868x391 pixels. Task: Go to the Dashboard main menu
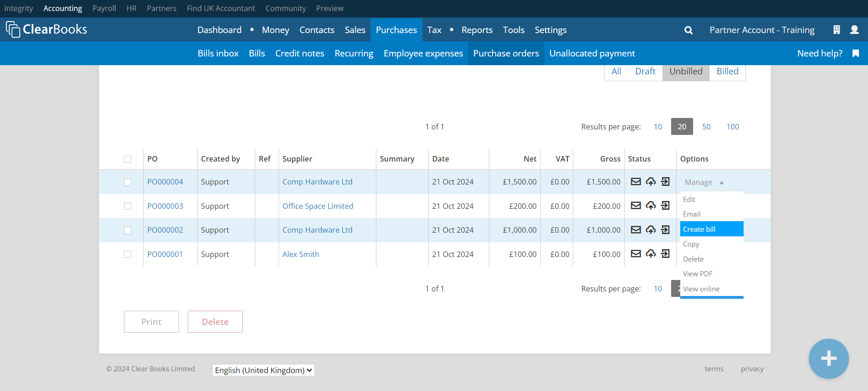pyautogui.click(x=219, y=30)
